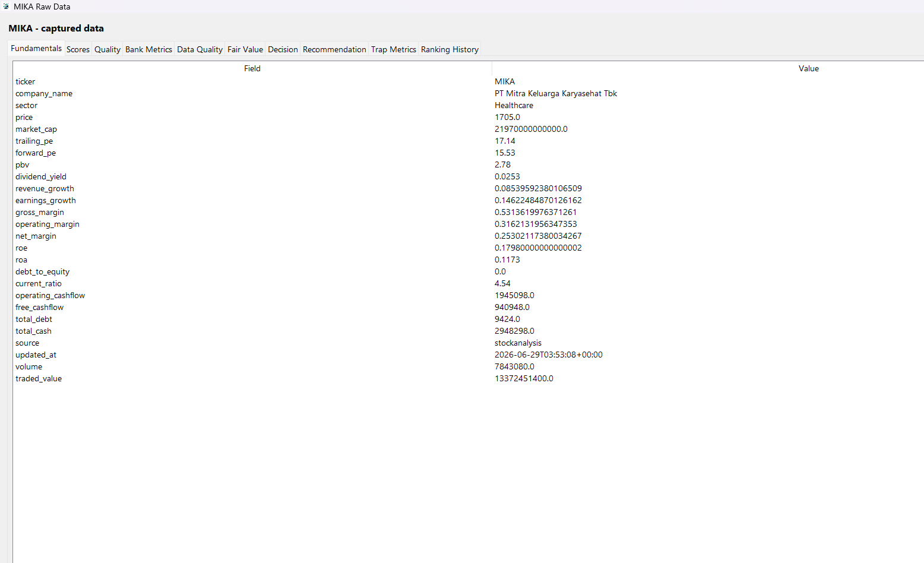Select the Bank Metrics tab

click(148, 49)
